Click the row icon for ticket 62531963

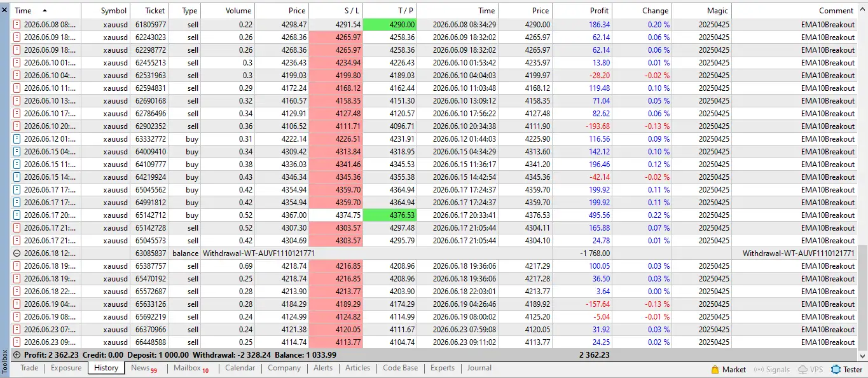click(17, 76)
